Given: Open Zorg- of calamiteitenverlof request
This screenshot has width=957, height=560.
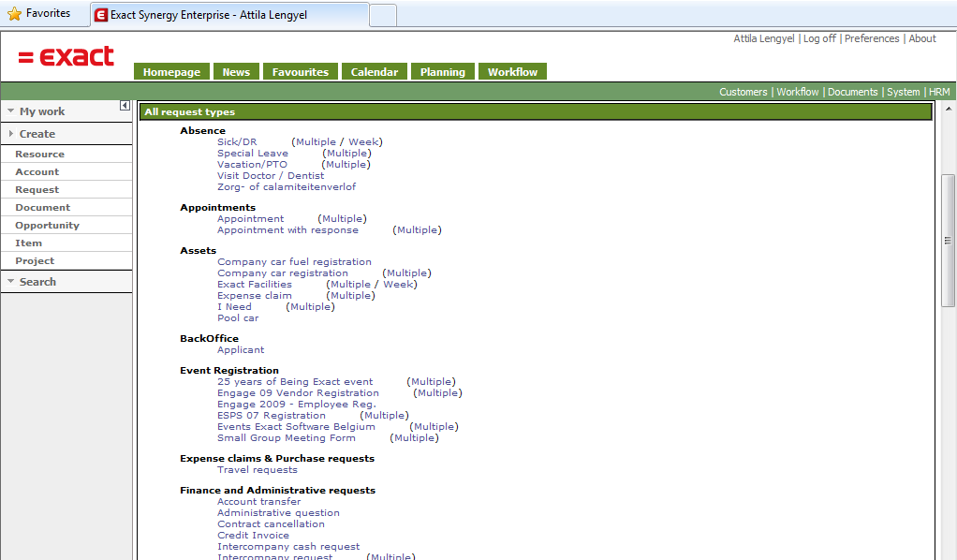Looking at the screenshot, I should [287, 187].
